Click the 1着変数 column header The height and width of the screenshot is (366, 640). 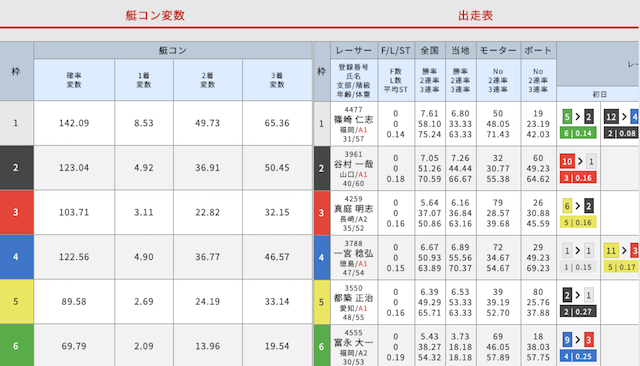[x=144, y=80]
